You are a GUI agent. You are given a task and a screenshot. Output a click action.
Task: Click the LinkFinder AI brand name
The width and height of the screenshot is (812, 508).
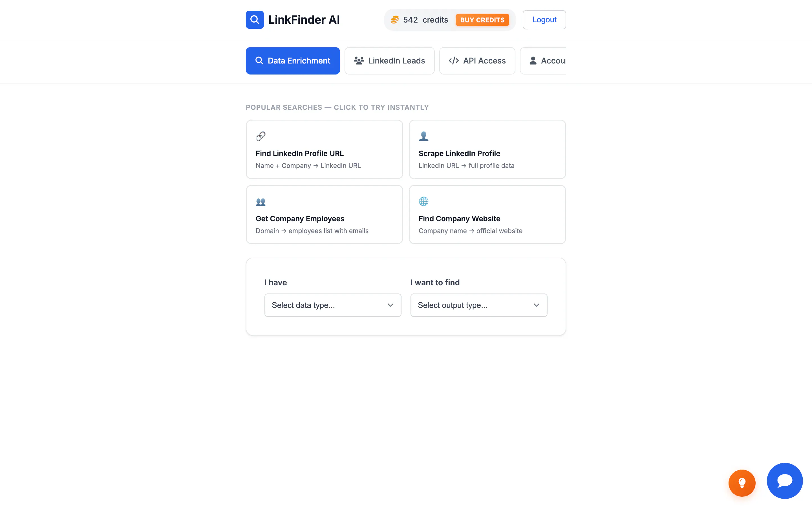click(x=304, y=20)
